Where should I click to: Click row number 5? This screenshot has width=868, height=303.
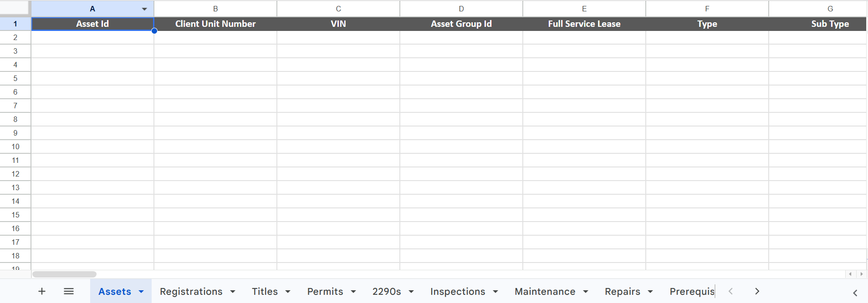[15, 78]
